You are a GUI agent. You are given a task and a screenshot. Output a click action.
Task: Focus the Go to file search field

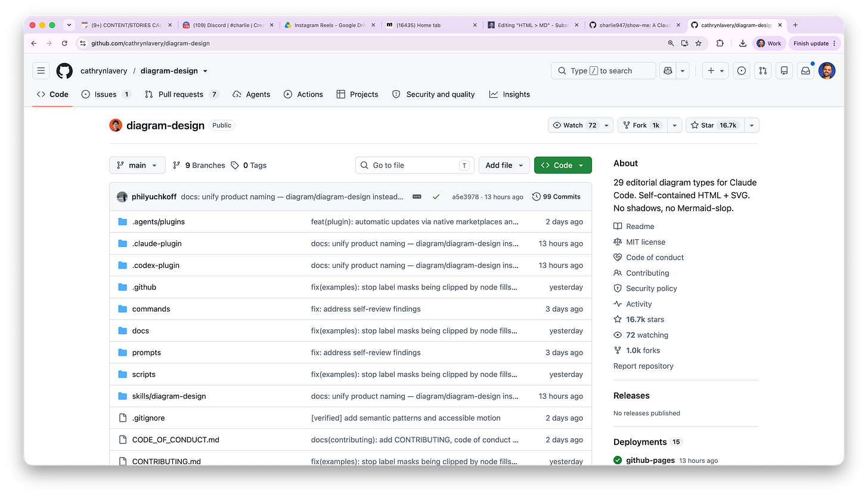pyautogui.click(x=415, y=165)
